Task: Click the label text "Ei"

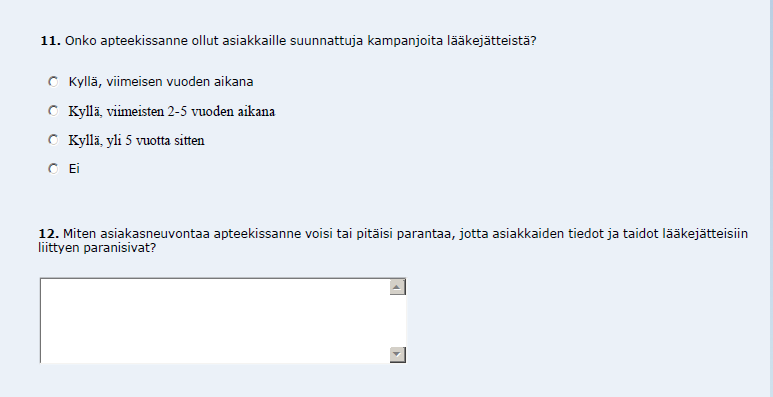Action: 74,169
